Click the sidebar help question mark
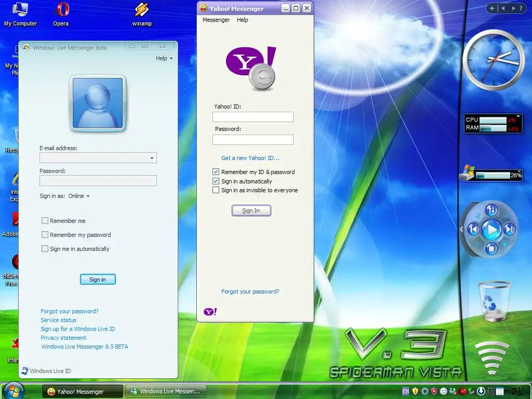This screenshot has width=532, height=399. [522, 8]
